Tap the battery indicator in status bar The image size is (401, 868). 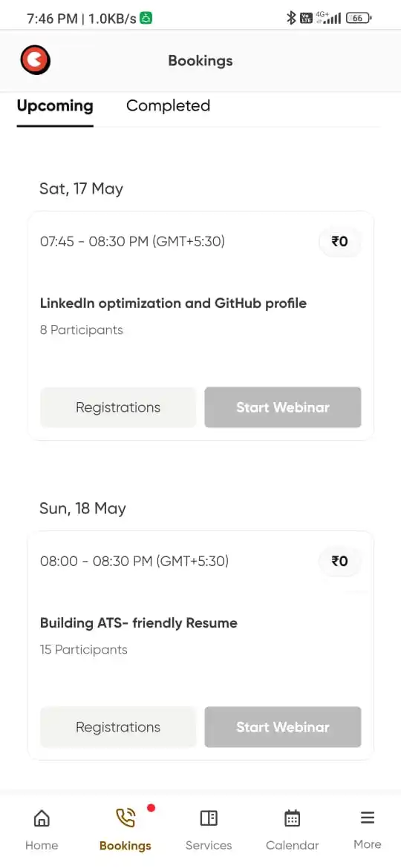(359, 19)
